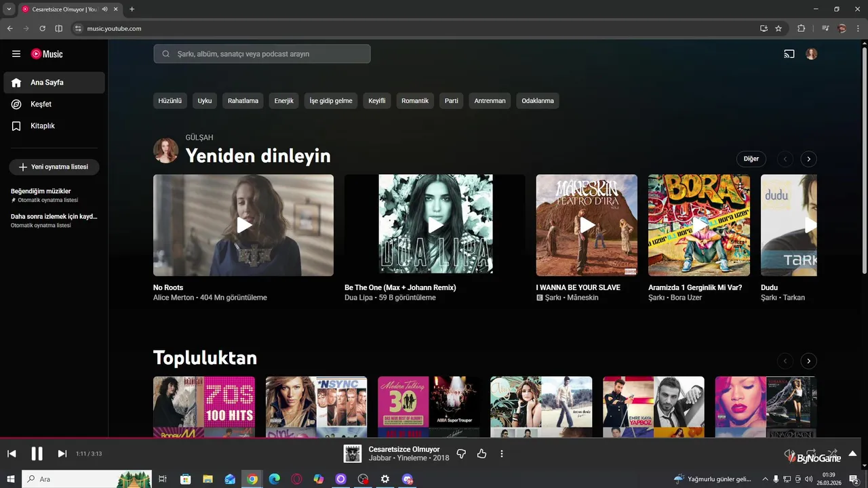Select the Hüzünlü mood chip
The width and height of the screenshot is (868, 488).
170,101
